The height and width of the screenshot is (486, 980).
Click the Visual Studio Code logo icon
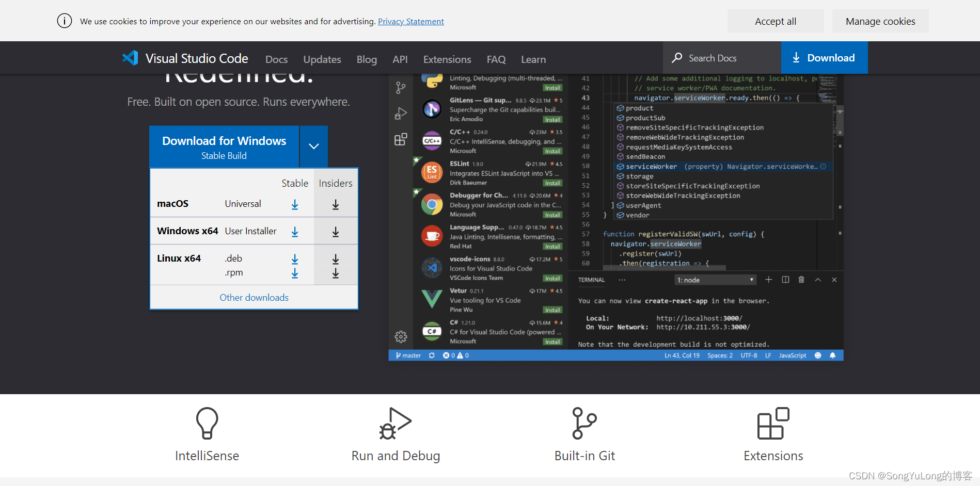click(130, 58)
